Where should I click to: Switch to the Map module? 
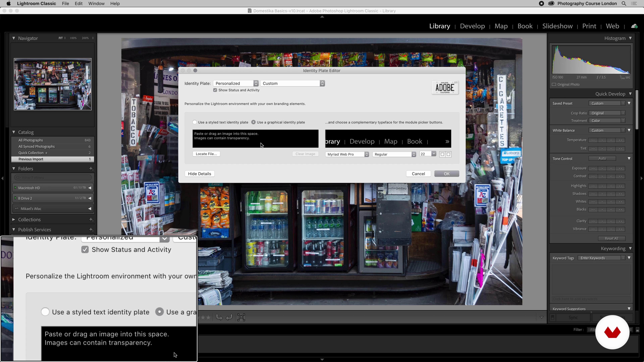click(501, 26)
